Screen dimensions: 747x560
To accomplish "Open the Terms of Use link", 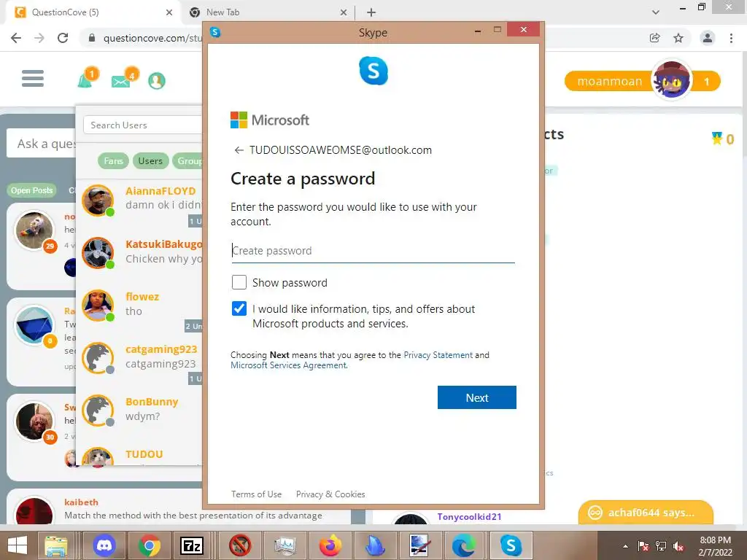I will (x=256, y=494).
